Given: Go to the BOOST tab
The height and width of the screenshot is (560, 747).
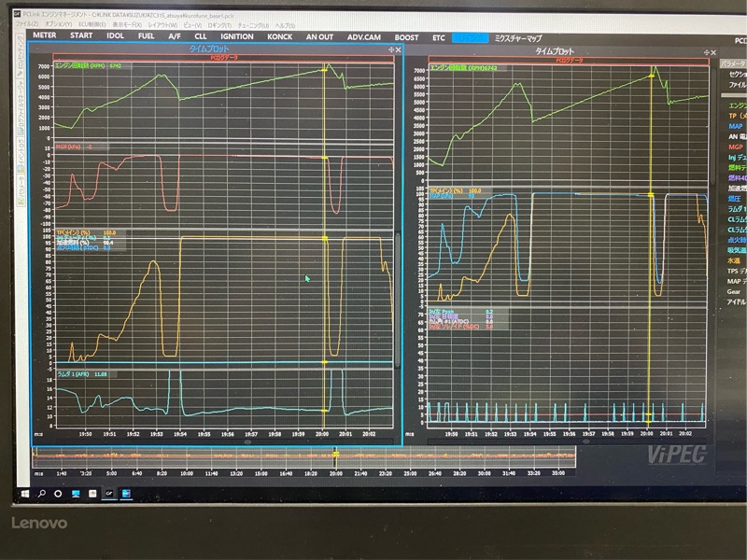Looking at the screenshot, I should coord(406,37).
